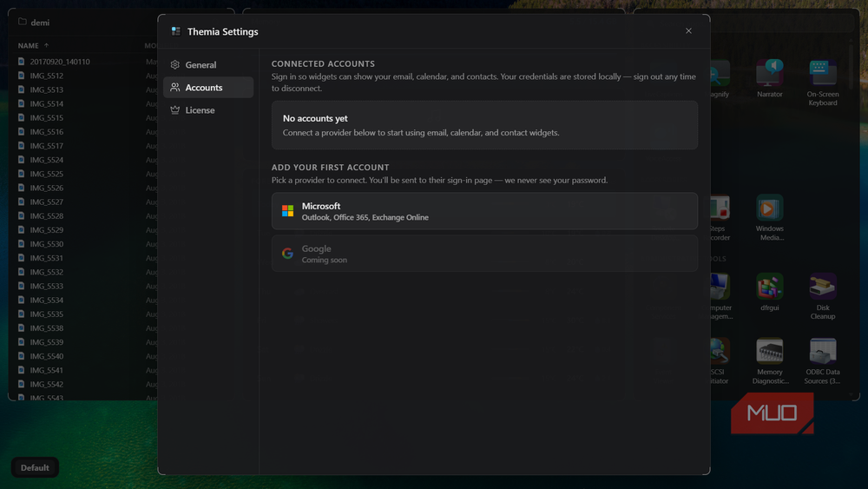The height and width of the screenshot is (489, 868).
Task: Select file IMG_5529 in demi list
Action: point(47,230)
